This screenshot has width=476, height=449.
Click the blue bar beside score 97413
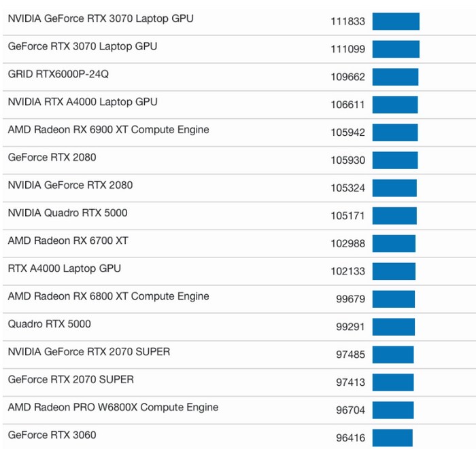(x=392, y=382)
